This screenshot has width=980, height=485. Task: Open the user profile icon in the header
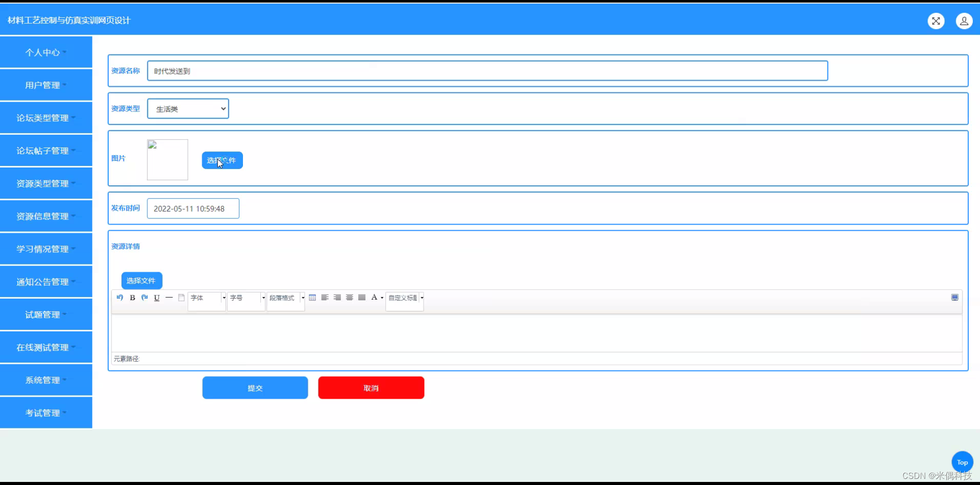pyautogui.click(x=964, y=21)
